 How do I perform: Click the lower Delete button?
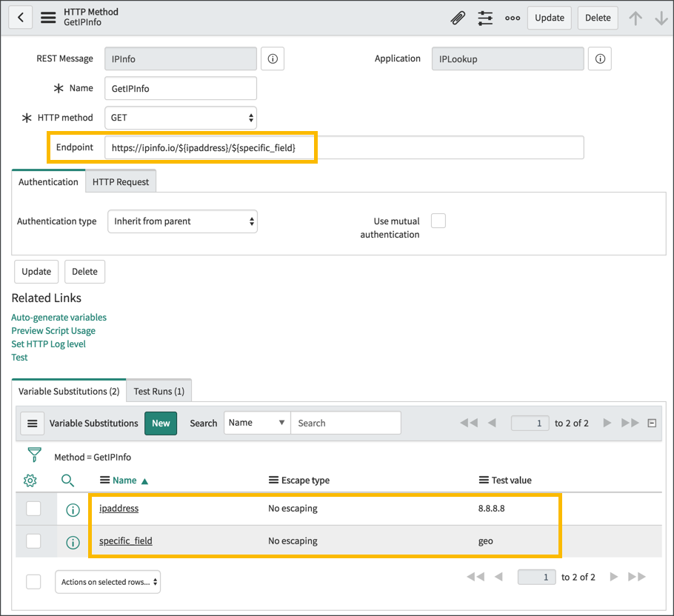(x=84, y=272)
